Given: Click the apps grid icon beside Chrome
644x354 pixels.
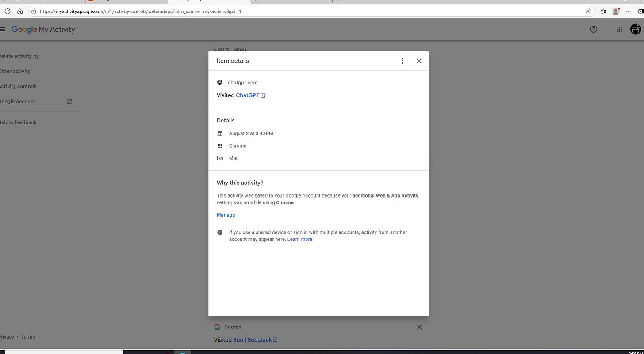Looking at the screenshot, I should click(x=220, y=146).
